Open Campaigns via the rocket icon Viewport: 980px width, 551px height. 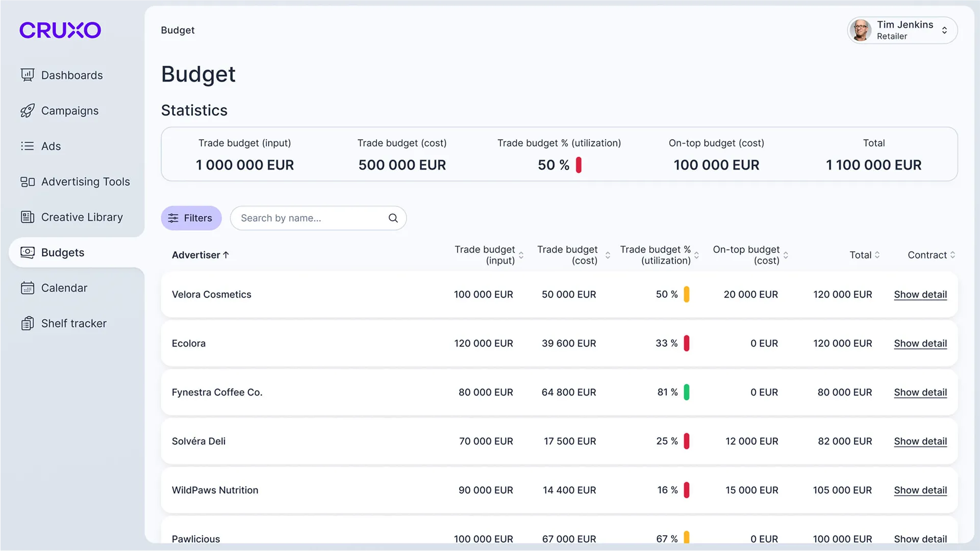pyautogui.click(x=28, y=111)
